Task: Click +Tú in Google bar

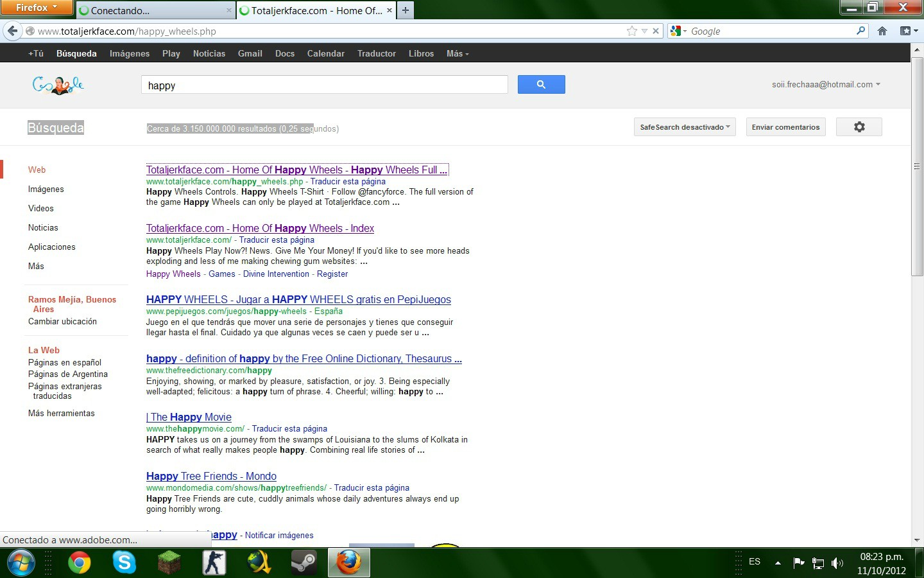Action: click(36, 53)
